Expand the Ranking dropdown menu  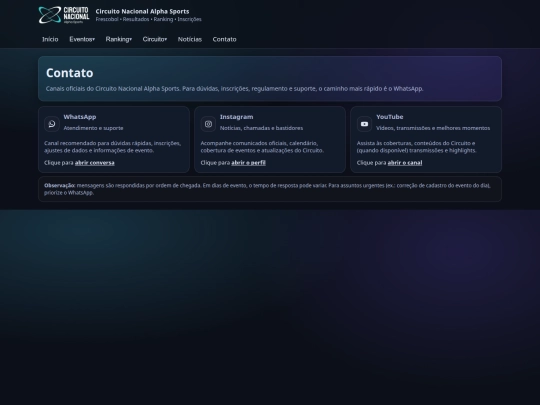point(118,39)
